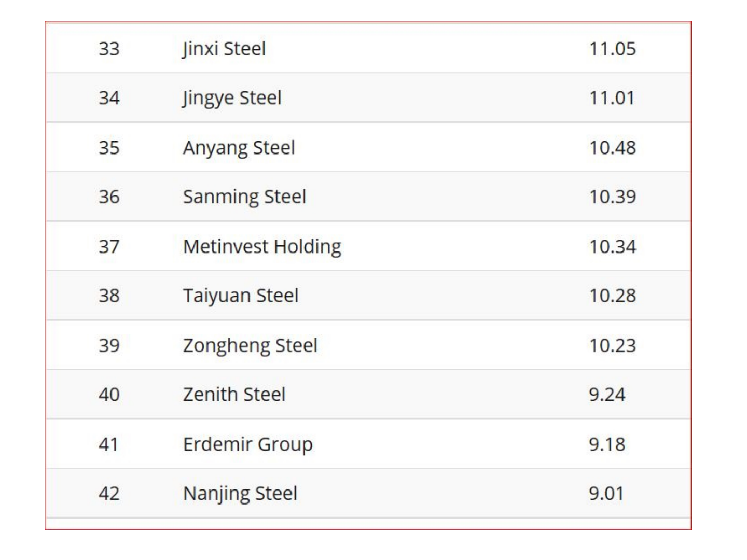Select the Jingye Steel row name
The height and width of the screenshot is (560, 747).
[232, 98]
